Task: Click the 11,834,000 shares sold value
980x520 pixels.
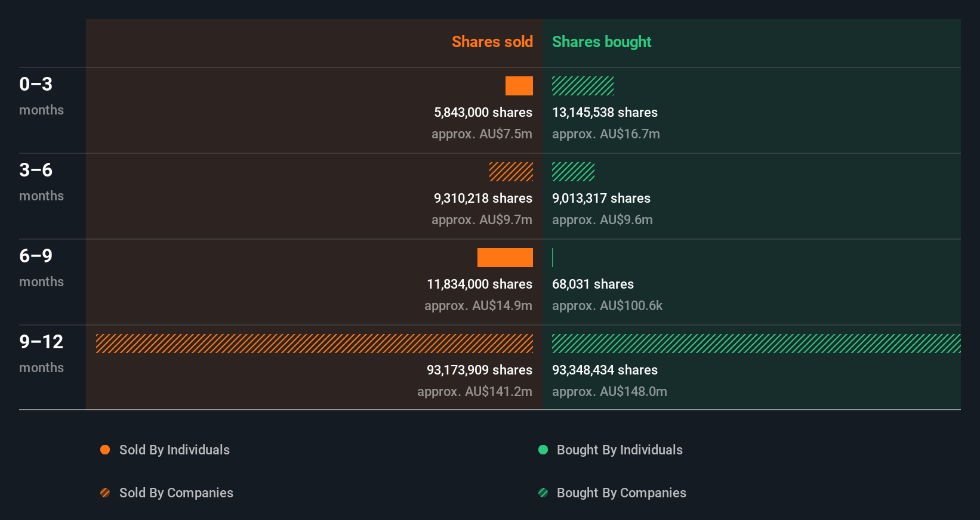Action: (x=479, y=284)
